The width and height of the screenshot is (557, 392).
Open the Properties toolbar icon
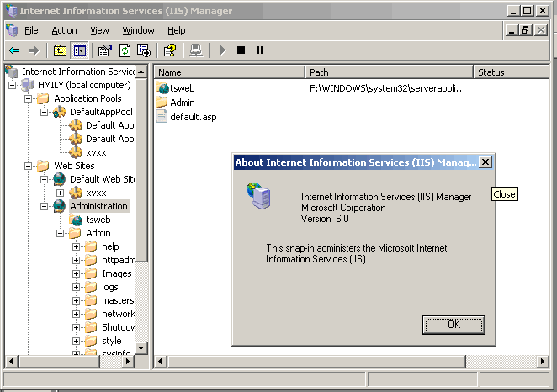pos(105,50)
